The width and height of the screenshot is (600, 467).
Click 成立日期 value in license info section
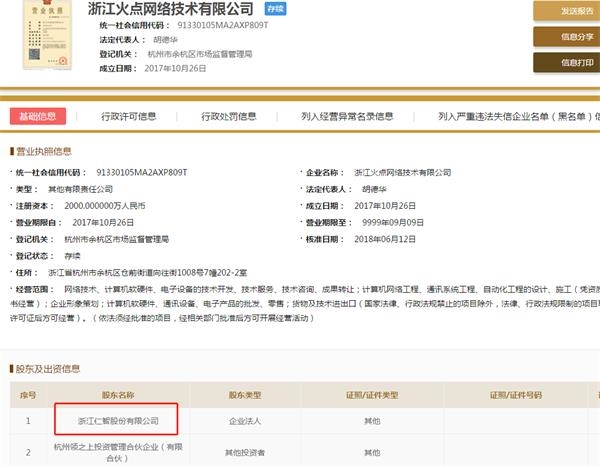(385, 206)
